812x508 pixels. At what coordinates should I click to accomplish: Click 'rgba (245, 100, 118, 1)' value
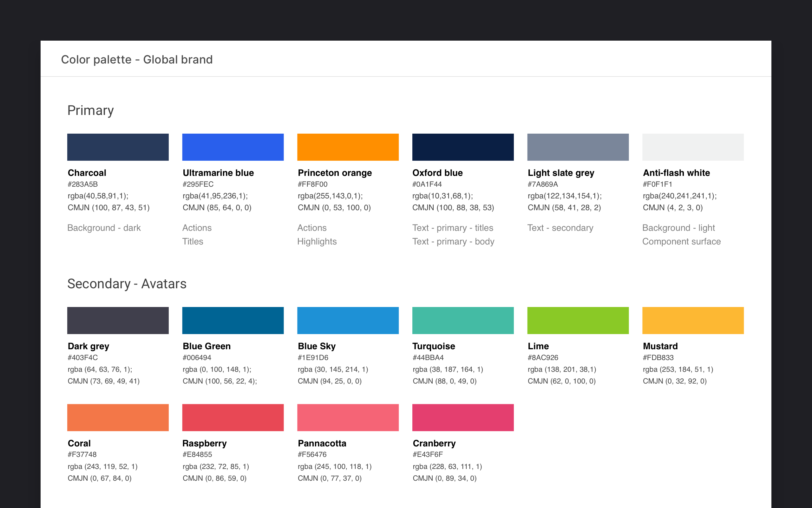(x=335, y=466)
